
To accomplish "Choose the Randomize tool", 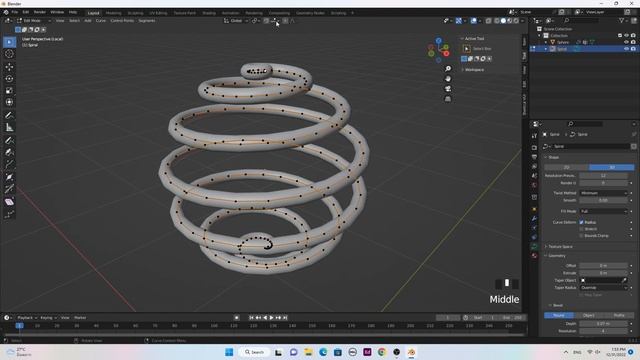I will 9,214.
